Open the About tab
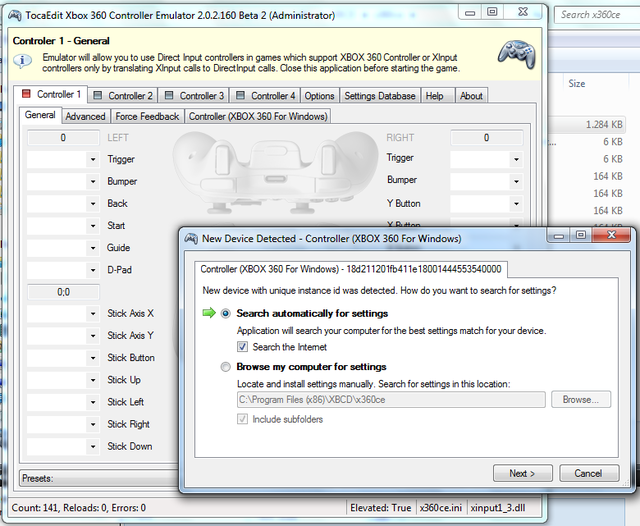 point(471,95)
